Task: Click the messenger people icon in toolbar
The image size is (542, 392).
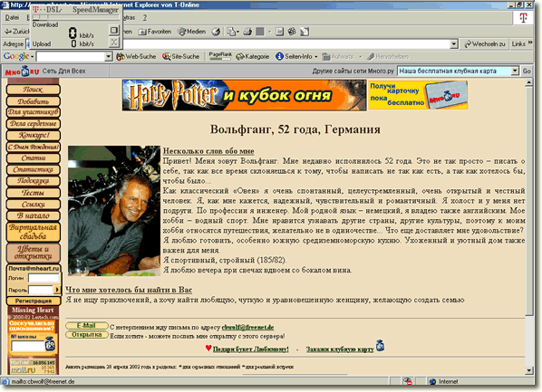Action: point(292,32)
